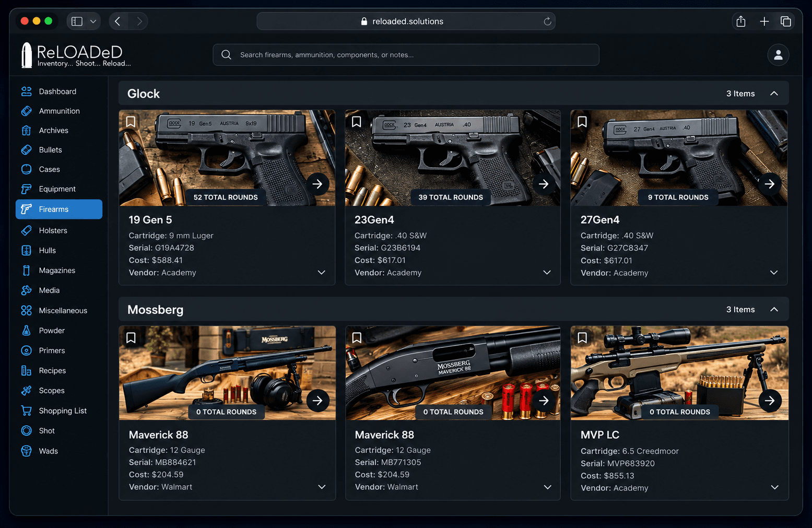Bookmark the Glock 19 Gen 5 card
812x528 pixels.
point(131,122)
